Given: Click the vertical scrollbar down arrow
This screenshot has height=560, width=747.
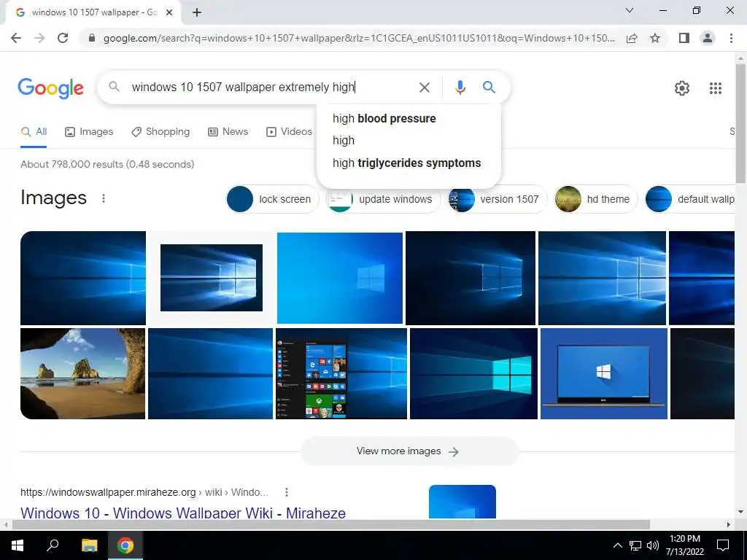Looking at the screenshot, I should coord(740,512).
